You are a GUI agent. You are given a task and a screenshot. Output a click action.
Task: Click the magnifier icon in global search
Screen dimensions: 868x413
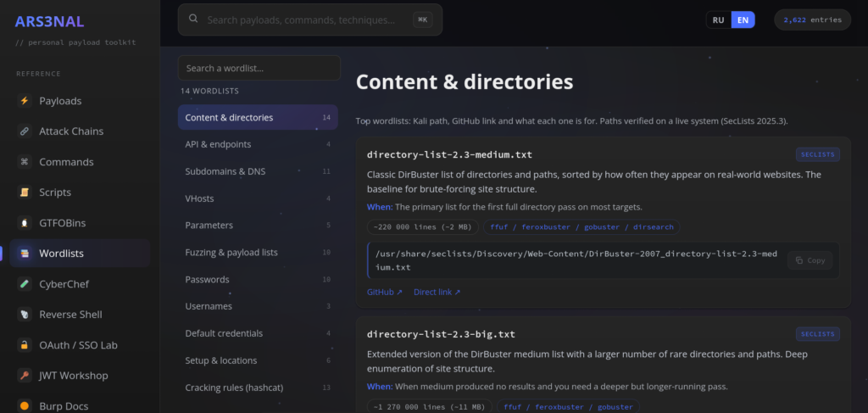point(193,19)
